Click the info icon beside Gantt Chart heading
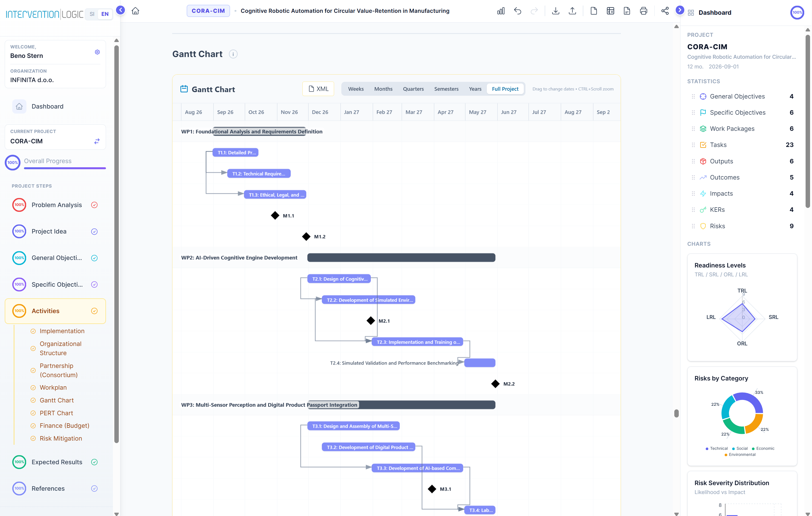The width and height of the screenshot is (812, 516). click(233, 54)
